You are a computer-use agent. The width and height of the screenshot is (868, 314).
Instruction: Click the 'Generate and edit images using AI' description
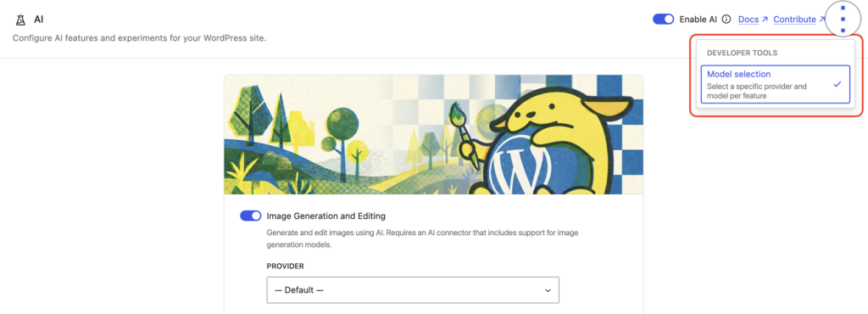pos(422,238)
